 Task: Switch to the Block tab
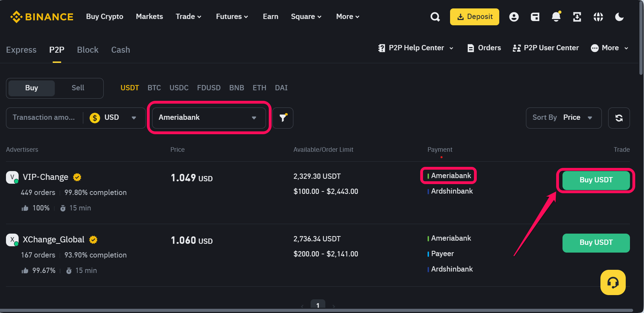[x=87, y=50]
